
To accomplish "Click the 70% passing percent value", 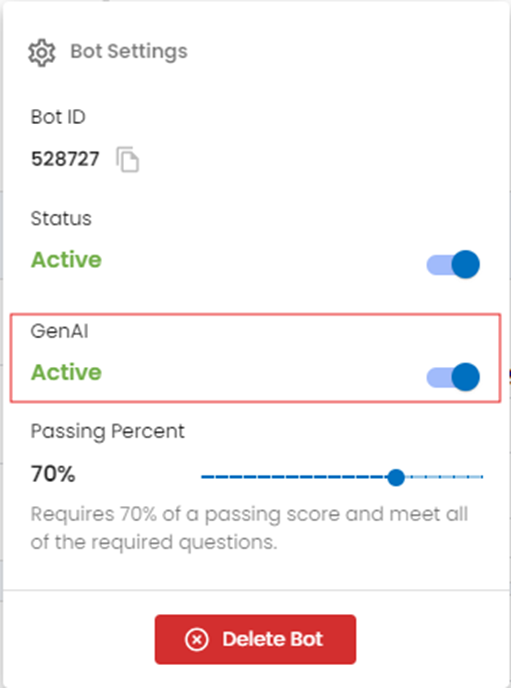I will point(53,474).
